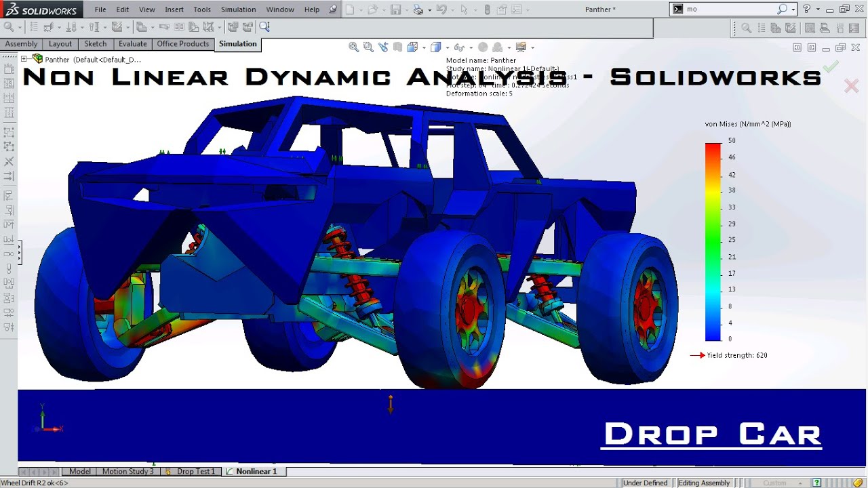
Task: Open the Help dropdown arrow
Action: coord(818,9)
